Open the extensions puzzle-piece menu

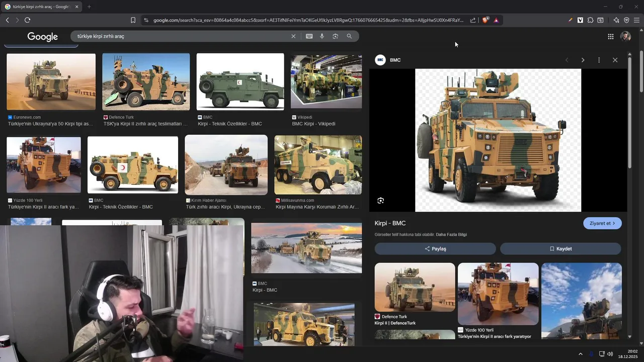(x=590, y=20)
